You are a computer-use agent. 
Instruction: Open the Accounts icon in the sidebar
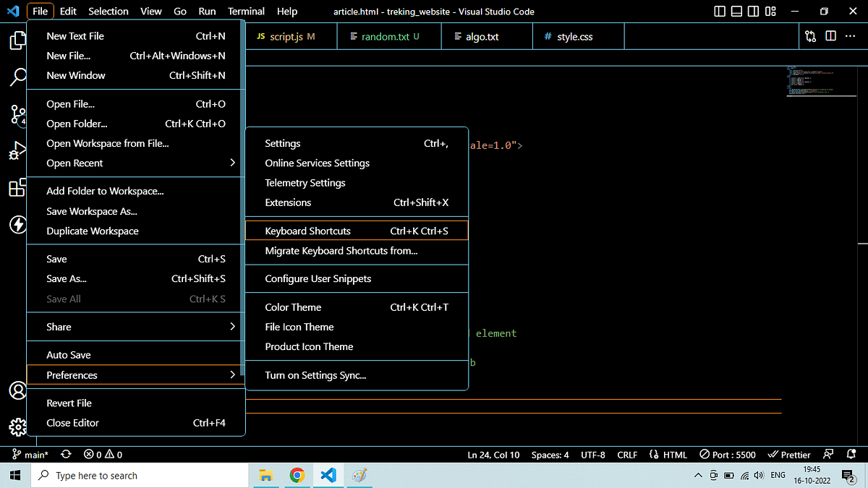pos(17,390)
